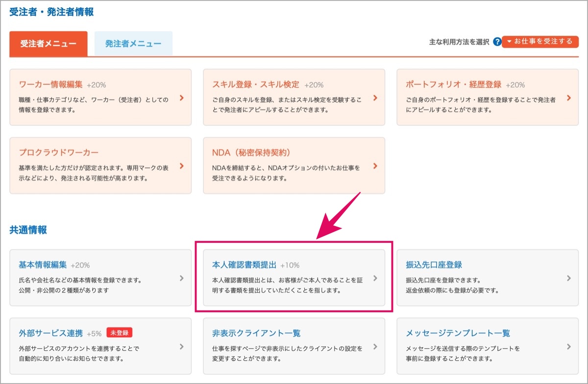The width and height of the screenshot is (588, 384).
Task: Switch to the 受注者メニュー tab
Action: pyautogui.click(x=49, y=44)
